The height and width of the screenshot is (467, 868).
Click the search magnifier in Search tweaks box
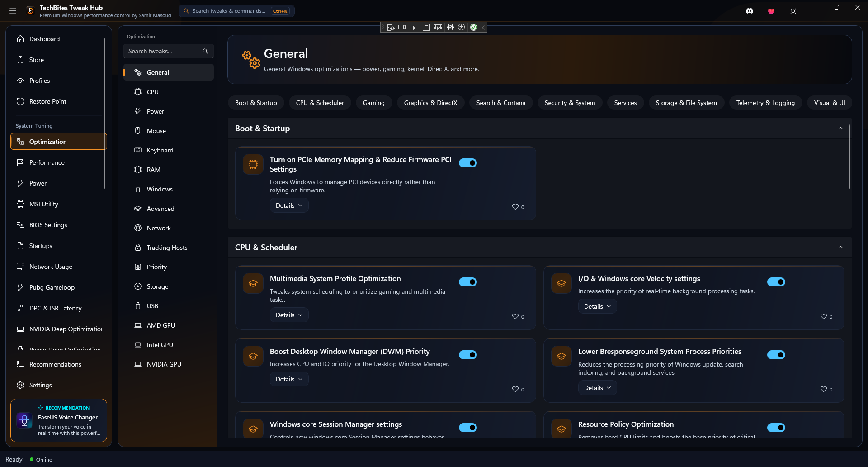pyautogui.click(x=205, y=51)
